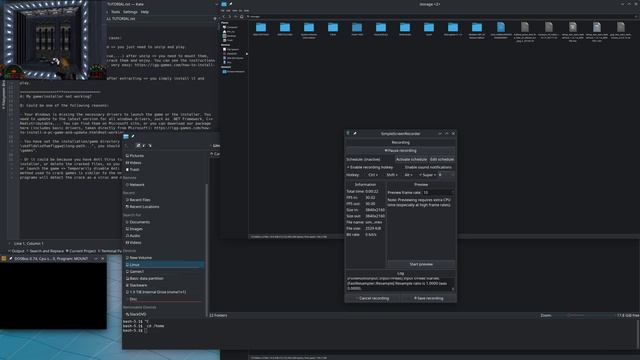The width and height of the screenshot is (640, 360).
Task: Open Current Project panel in Kate
Action: click(x=81, y=251)
